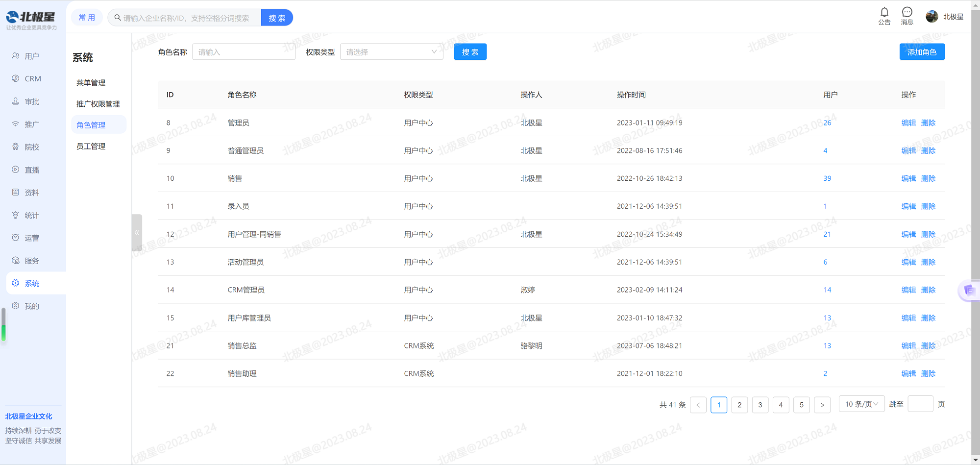Screen dimensions: 980x465
Task: Click the 骆黎明 operator cell
Action: tap(531, 345)
